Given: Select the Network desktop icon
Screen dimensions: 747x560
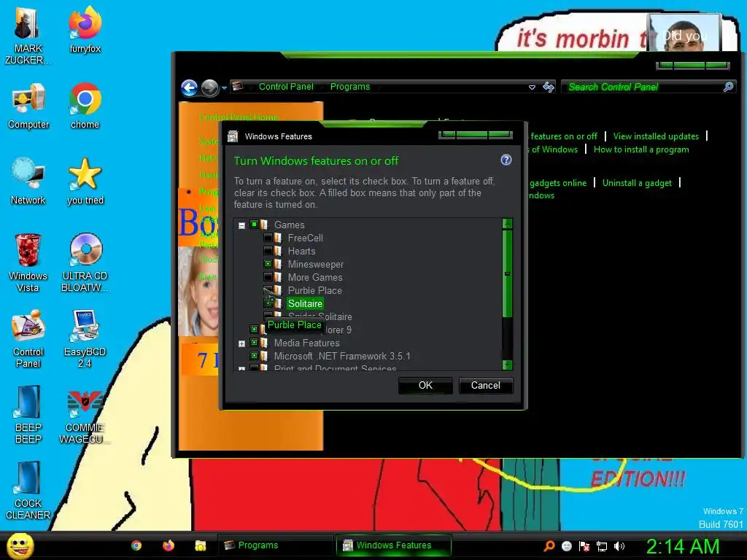Looking at the screenshot, I should [x=28, y=182].
